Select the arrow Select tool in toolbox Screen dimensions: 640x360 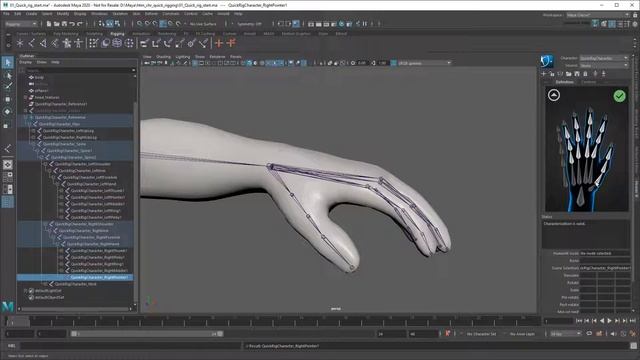tap(8, 62)
